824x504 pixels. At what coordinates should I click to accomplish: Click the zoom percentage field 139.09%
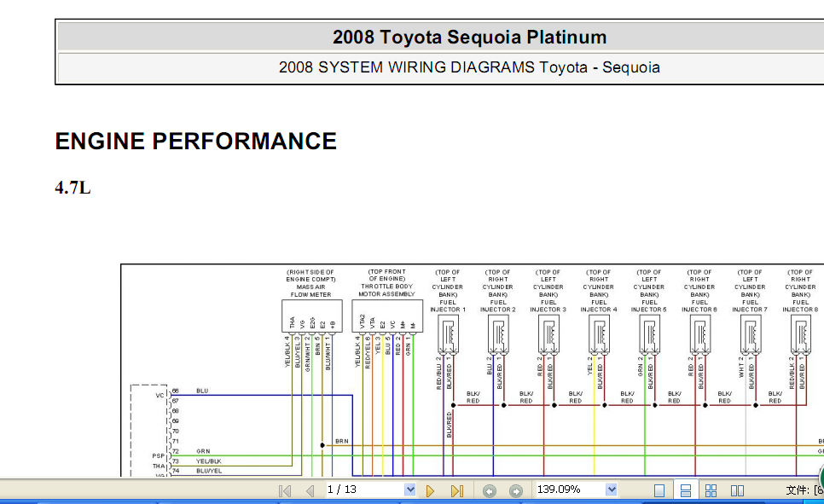(x=570, y=490)
